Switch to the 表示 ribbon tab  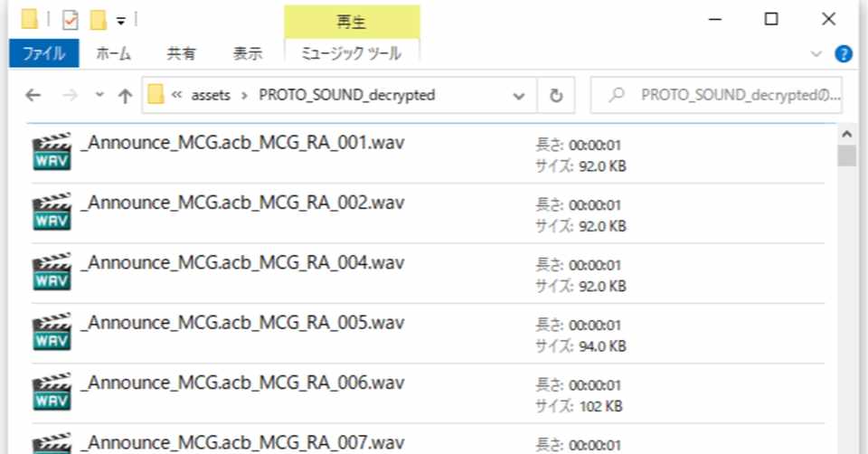pyautogui.click(x=248, y=53)
